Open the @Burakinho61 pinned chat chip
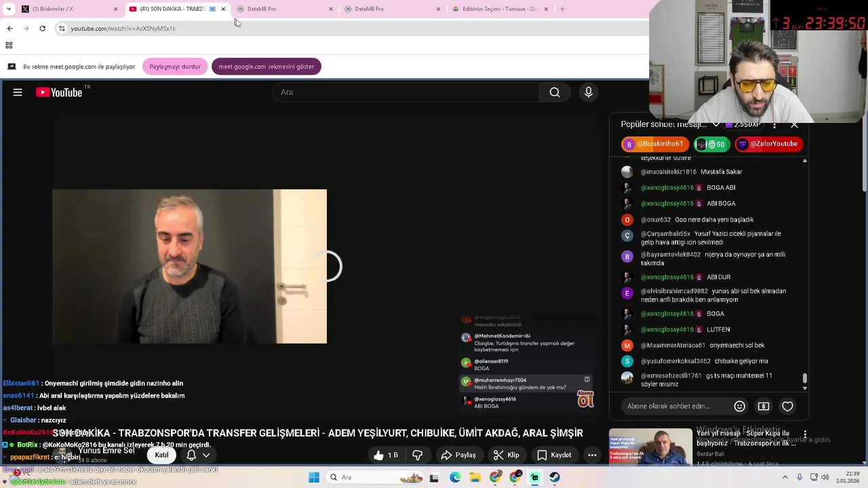 pos(655,144)
